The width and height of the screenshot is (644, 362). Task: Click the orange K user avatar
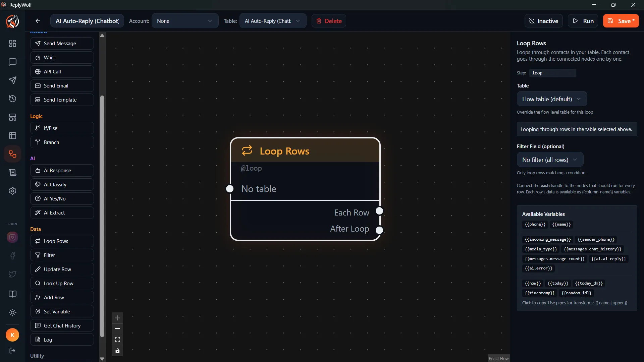[12, 335]
